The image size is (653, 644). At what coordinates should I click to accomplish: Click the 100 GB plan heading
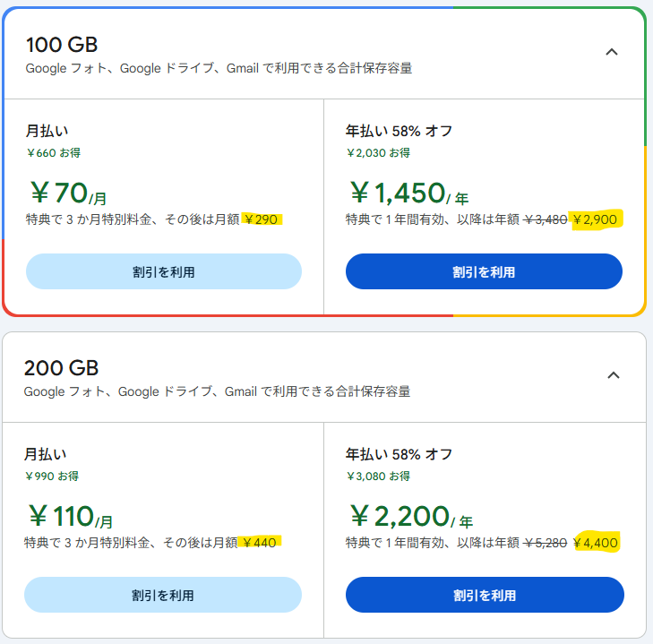tap(62, 45)
